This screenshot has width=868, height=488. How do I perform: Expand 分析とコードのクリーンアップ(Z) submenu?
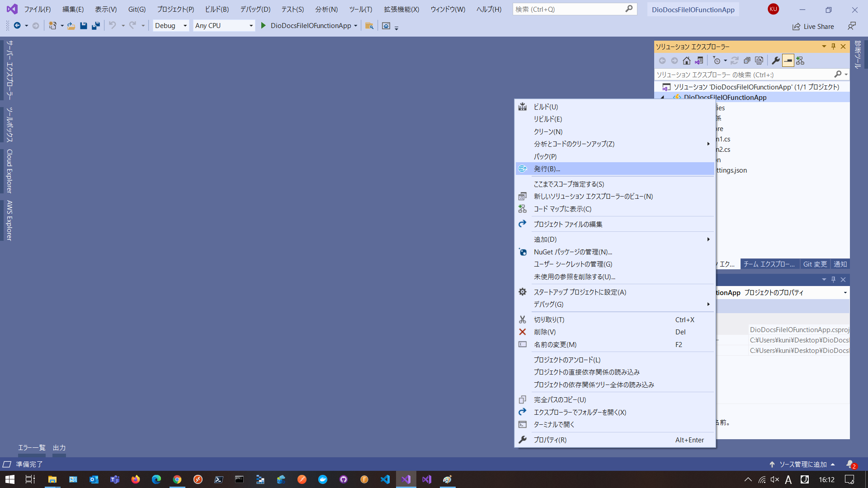[x=615, y=144]
